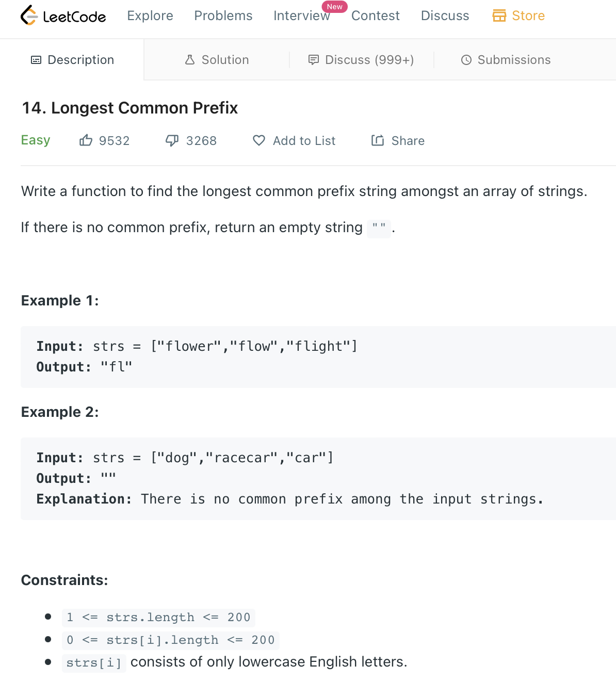Open Discuss in the top navigation

[x=445, y=15]
